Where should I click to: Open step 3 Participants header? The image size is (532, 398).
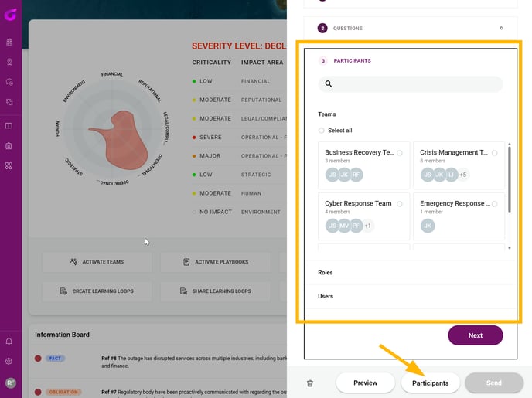click(x=352, y=61)
